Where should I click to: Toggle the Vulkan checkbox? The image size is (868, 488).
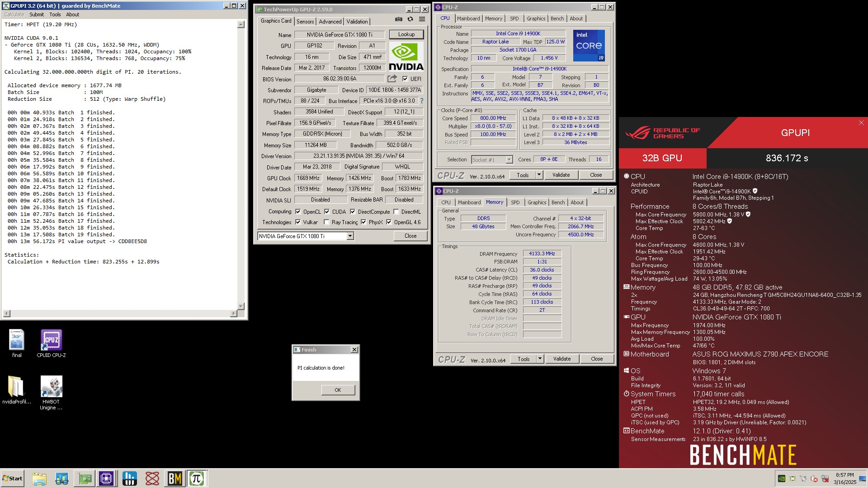point(298,222)
